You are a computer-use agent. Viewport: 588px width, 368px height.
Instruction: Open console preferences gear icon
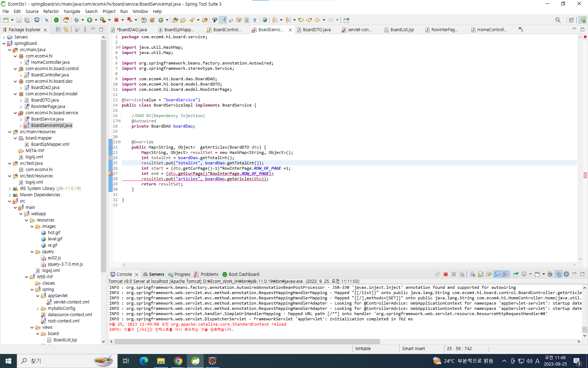pos(566,274)
